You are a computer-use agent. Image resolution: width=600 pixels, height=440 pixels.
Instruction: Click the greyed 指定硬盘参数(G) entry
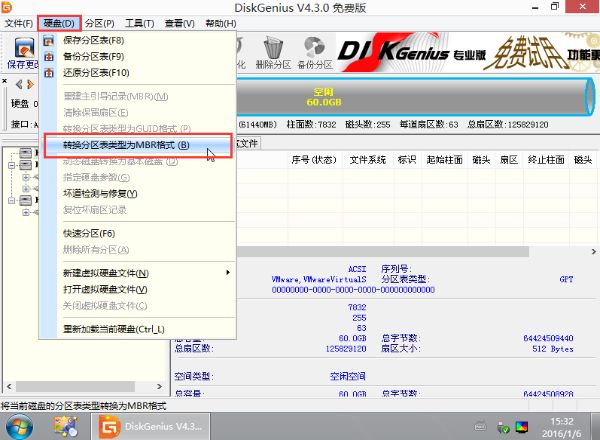(x=138, y=177)
